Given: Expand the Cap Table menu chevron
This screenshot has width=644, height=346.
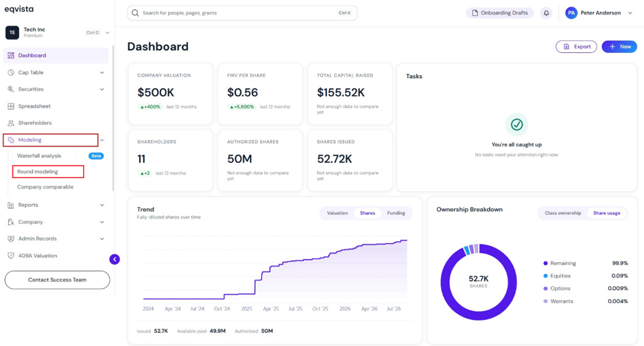Looking at the screenshot, I should [x=102, y=73].
